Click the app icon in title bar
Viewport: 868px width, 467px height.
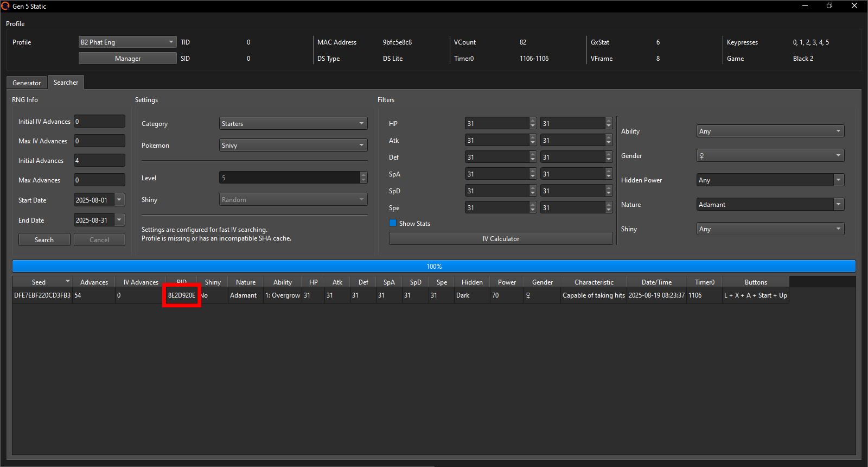(x=5, y=6)
